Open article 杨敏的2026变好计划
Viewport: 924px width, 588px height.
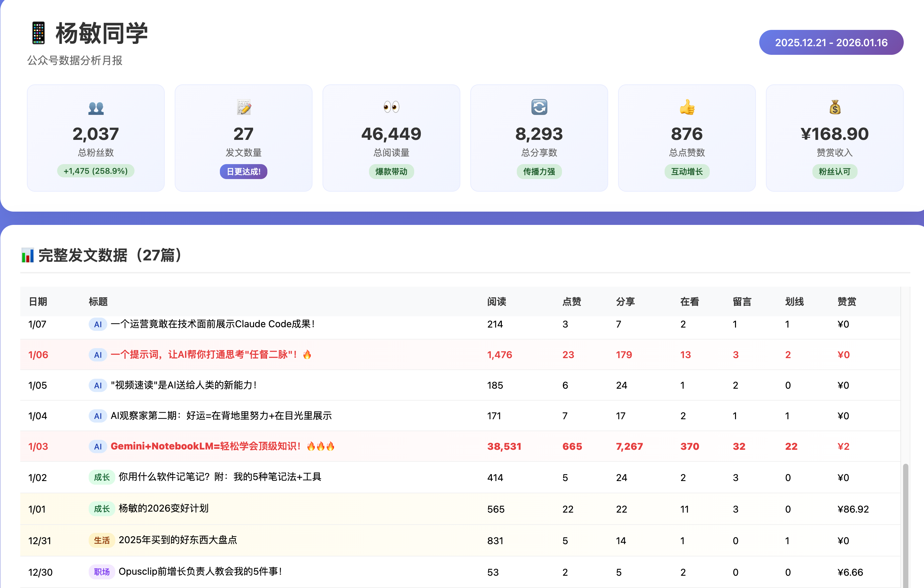click(x=163, y=509)
